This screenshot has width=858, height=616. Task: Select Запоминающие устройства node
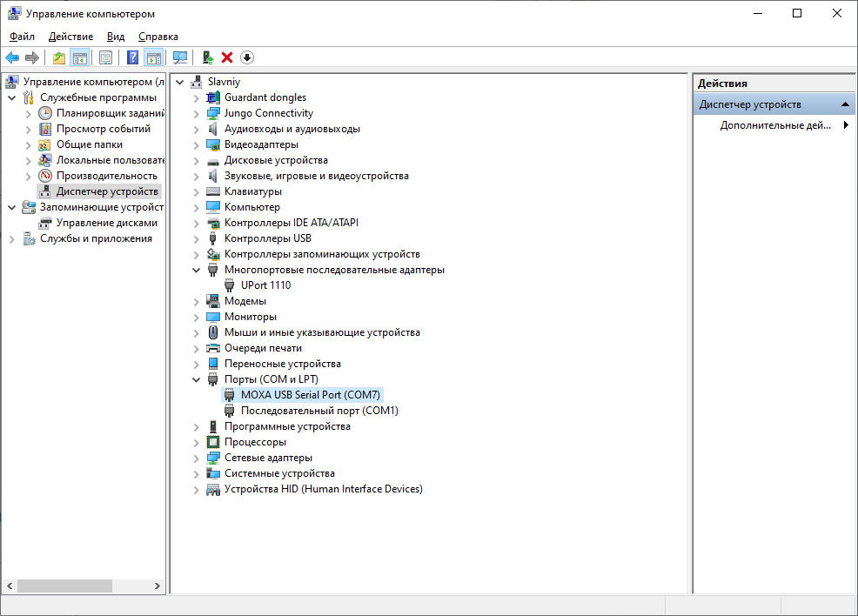[101, 207]
